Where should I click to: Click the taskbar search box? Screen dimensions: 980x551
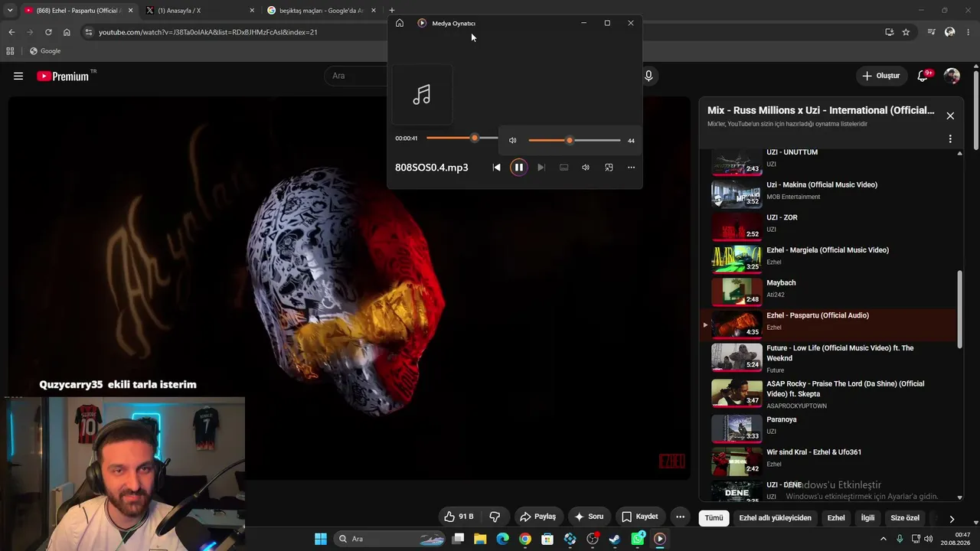click(388, 539)
